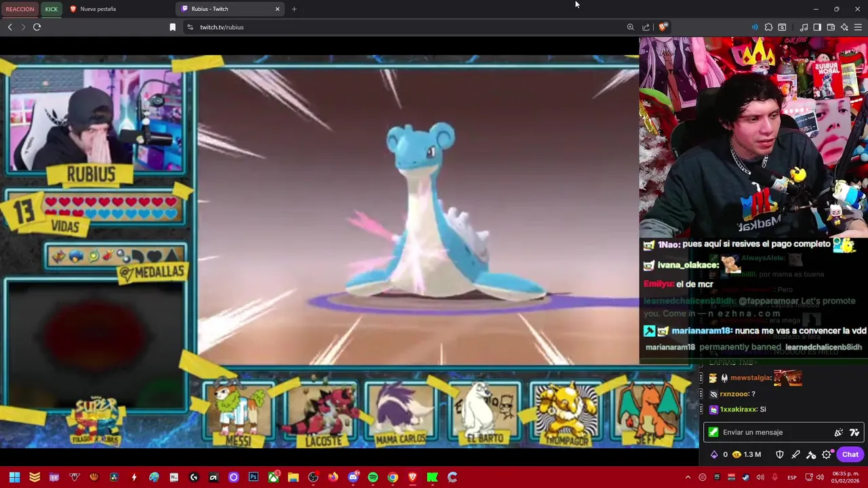Open Google Chrome from the taskbar
868x488 pixels.
(393, 477)
